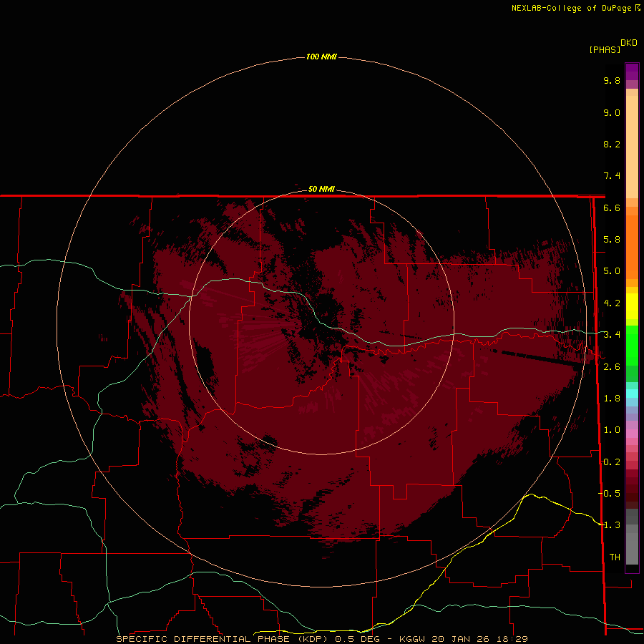This screenshot has width=644, height=644.
Task: Click the 100 NMI range ring label
Action: [x=321, y=57]
